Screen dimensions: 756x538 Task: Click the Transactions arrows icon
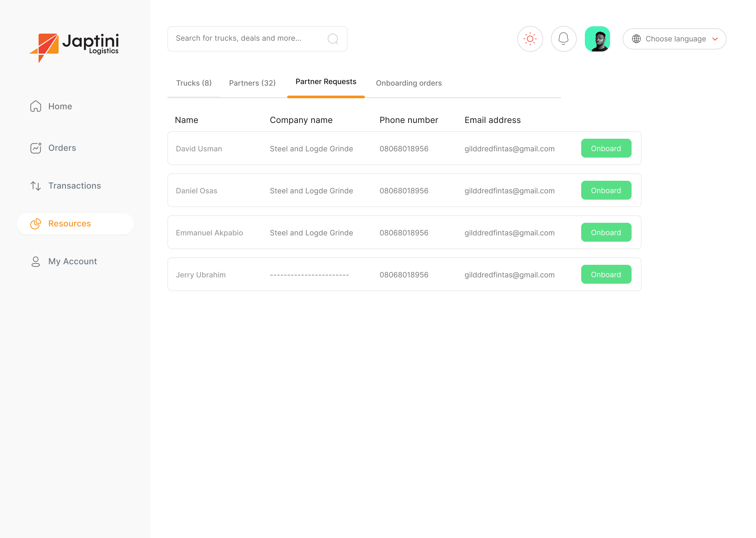pyautogui.click(x=36, y=186)
